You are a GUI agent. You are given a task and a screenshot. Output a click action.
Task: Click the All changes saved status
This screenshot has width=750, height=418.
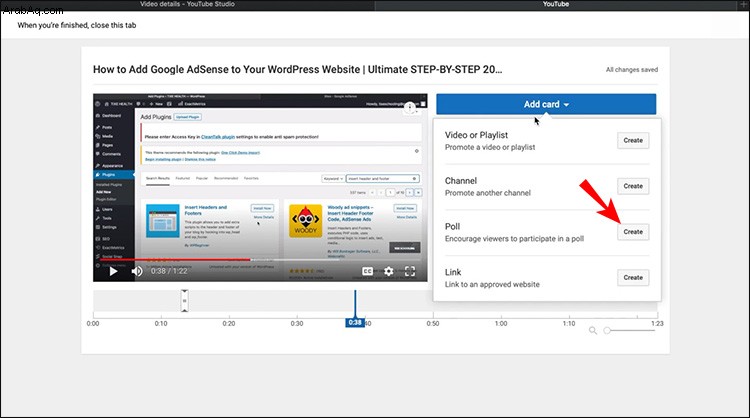[632, 70]
